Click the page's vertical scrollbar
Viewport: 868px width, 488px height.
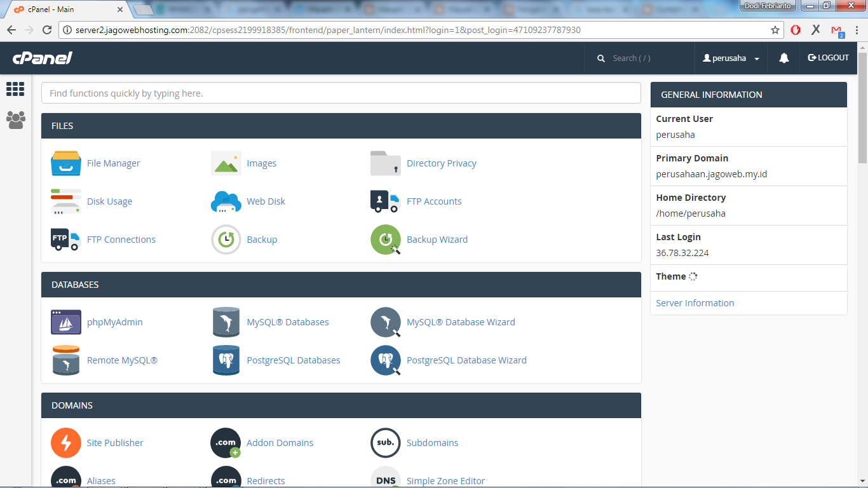tap(862, 254)
